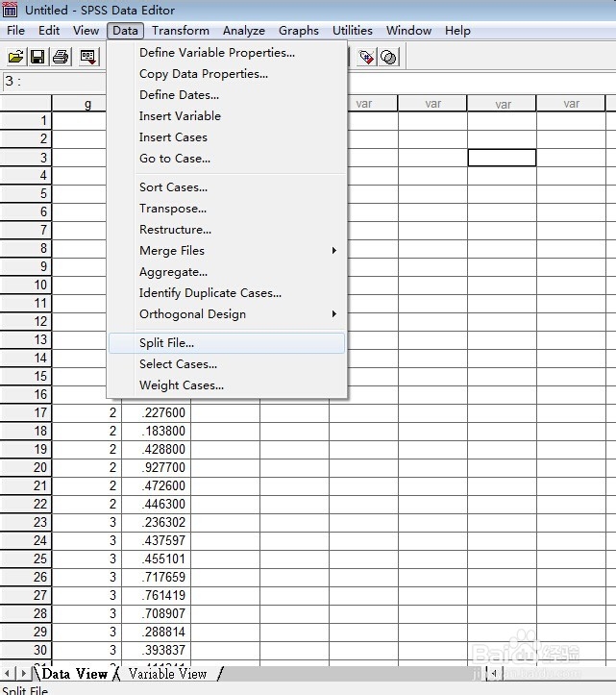This screenshot has height=695, width=616.
Task: Click the Use Sets circles icon
Action: coord(388,57)
